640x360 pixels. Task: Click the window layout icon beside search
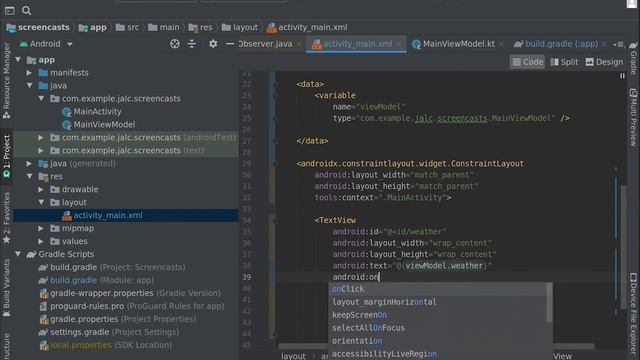[x=9, y=11]
